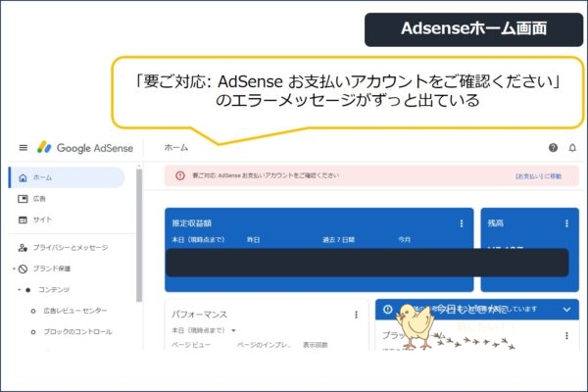Click the 残高 card title
Screen dimensions: 588x392
pos(495,223)
